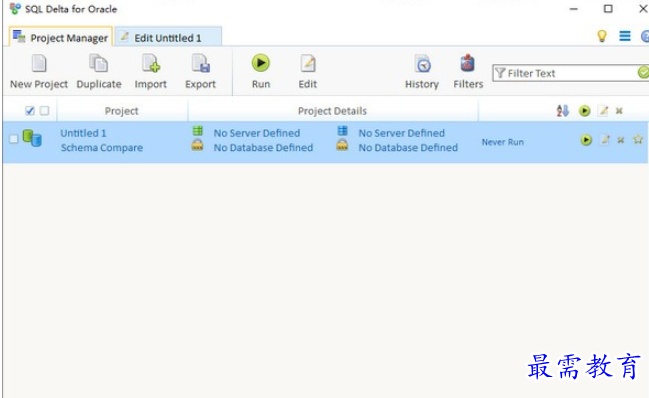The image size is (649, 398).
Task: Click the Never Run status text
Action: pos(502,142)
